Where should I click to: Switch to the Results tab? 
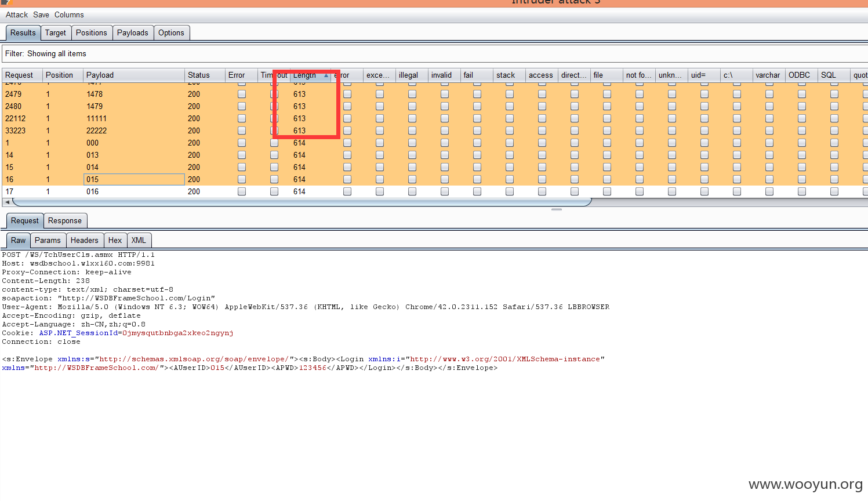23,33
